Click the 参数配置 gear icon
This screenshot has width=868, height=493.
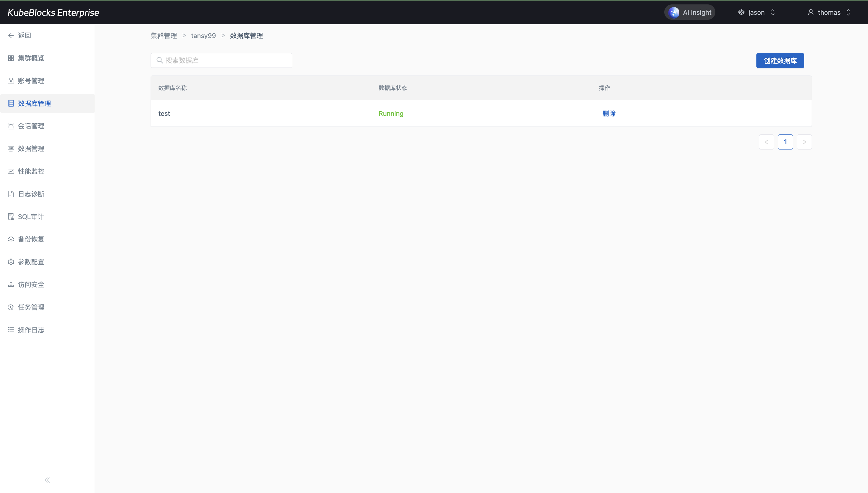click(x=11, y=262)
